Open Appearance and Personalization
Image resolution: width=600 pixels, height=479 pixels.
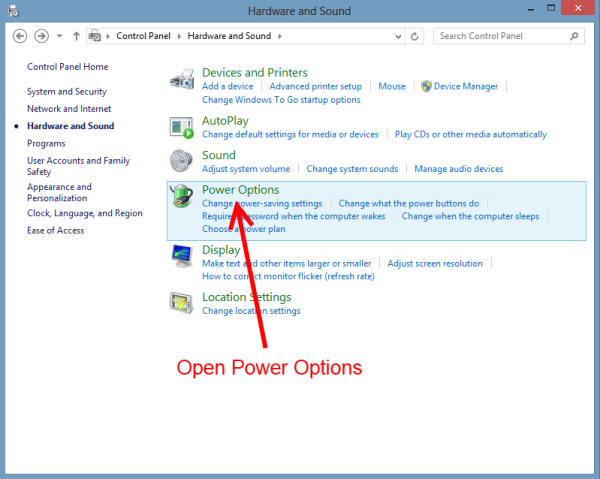coord(59,192)
